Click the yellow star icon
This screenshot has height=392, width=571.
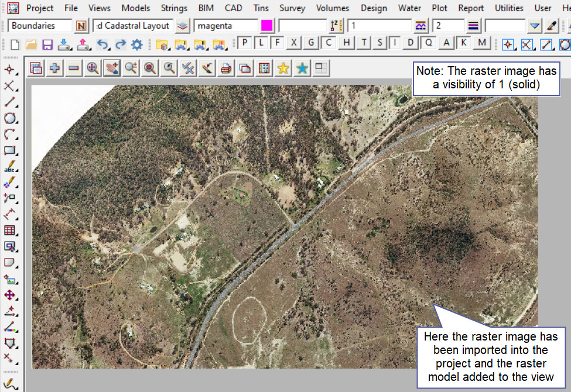[283, 68]
